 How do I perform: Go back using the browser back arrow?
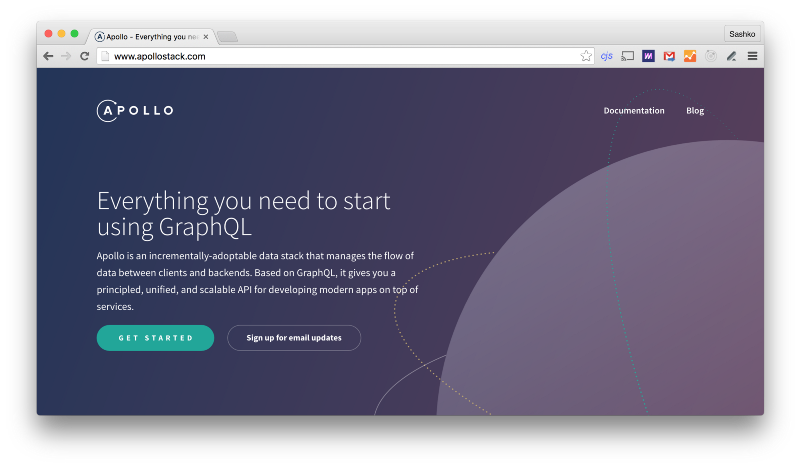(48, 56)
